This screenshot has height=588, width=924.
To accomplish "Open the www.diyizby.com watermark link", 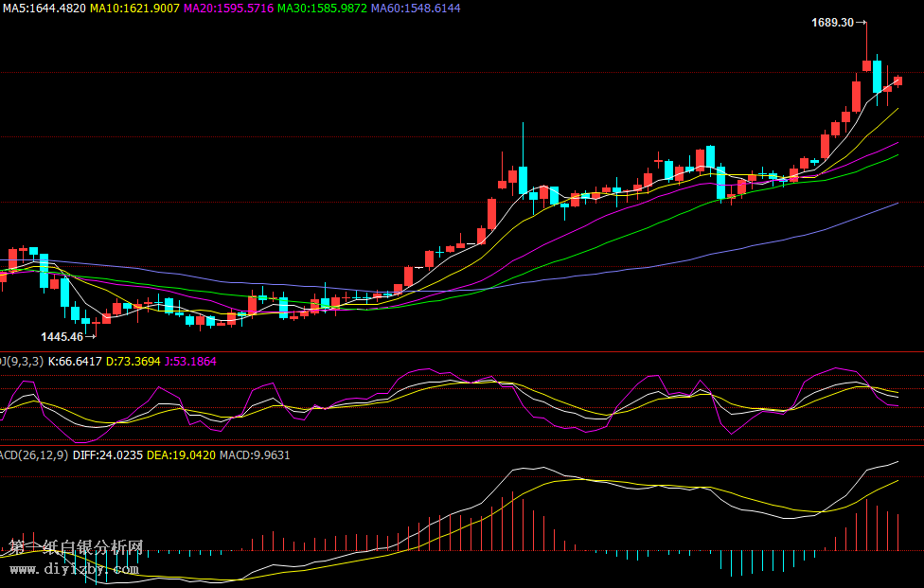I will point(74,569).
